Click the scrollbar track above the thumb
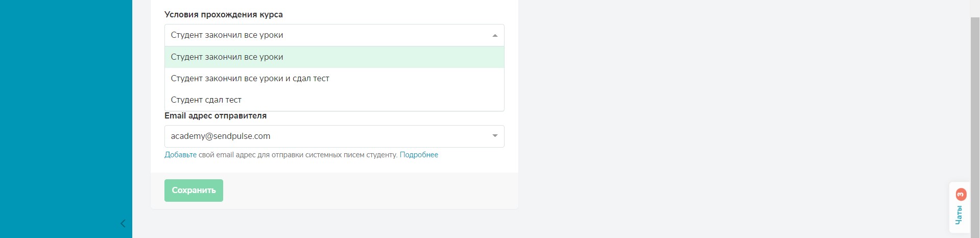The image size is (980, 238). (x=975, y=8)
